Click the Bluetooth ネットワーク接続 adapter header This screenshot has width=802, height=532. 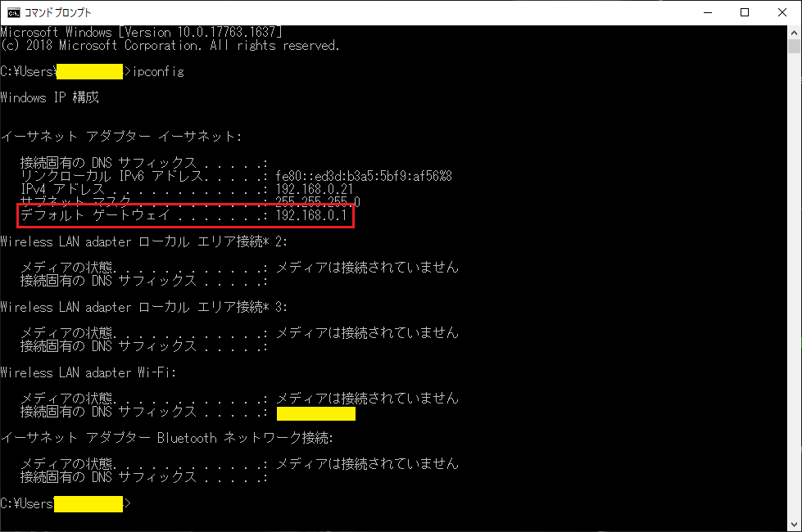click(x=167, y=438)
